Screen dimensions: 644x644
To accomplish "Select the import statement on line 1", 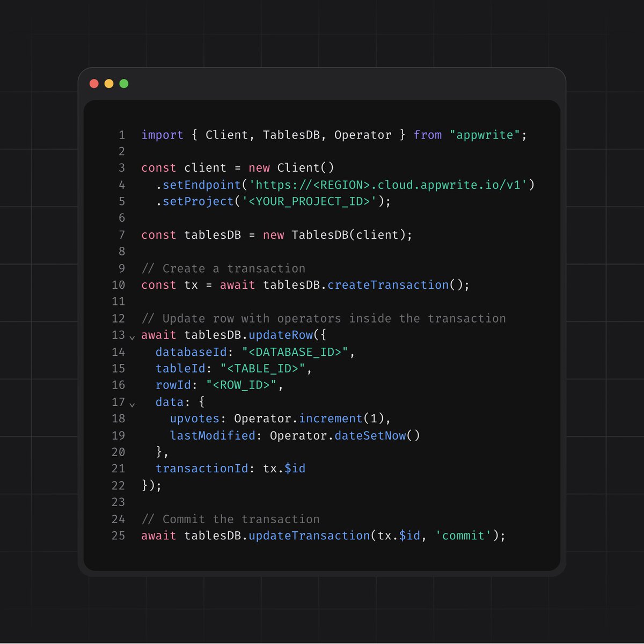I will click(x=333, y=135).
